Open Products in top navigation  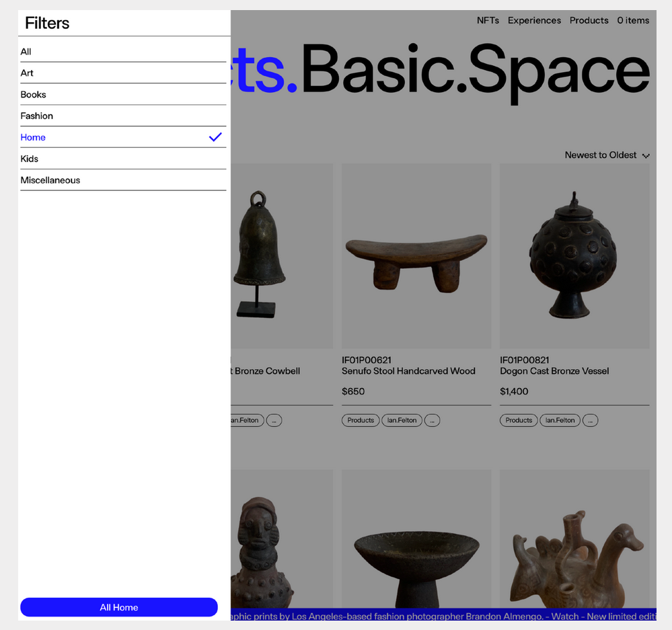coord(589,21)
